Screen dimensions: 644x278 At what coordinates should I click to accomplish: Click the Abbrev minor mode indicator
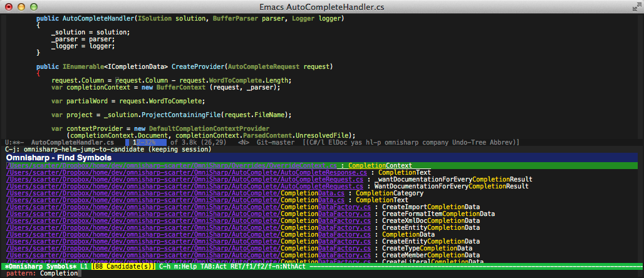[x=501, y=142]
